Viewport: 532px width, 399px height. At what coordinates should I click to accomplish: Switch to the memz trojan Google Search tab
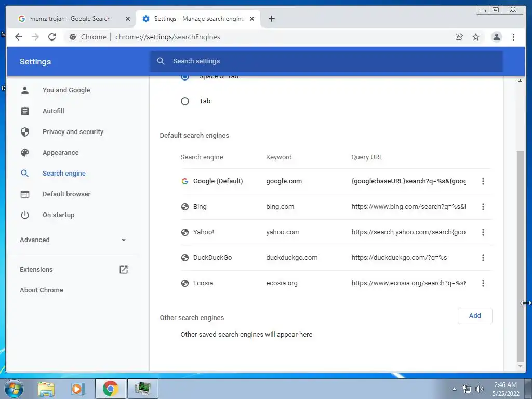(71, 19)
